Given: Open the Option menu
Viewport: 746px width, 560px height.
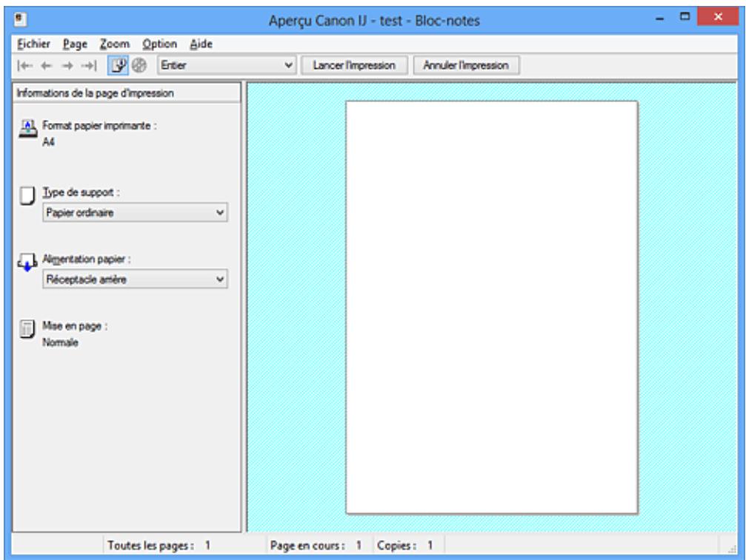Looking at the screenshot, I should [x=159, y=44].
